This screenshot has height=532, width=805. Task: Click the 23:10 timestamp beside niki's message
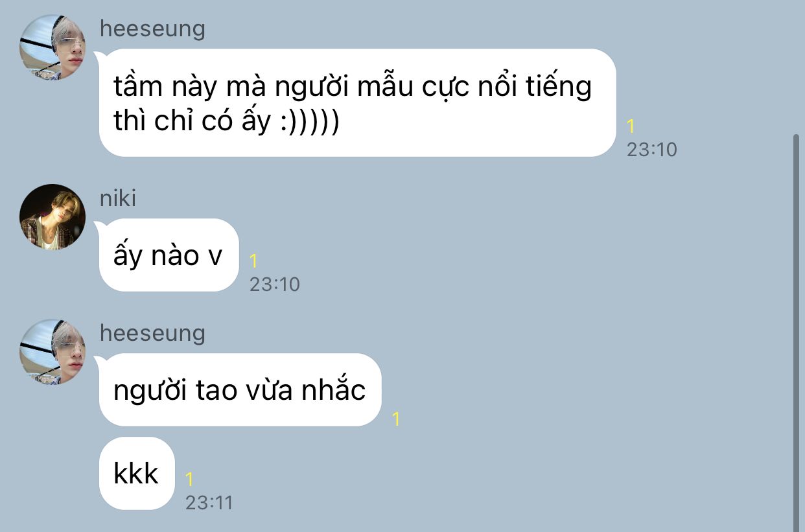coord(275,284)
